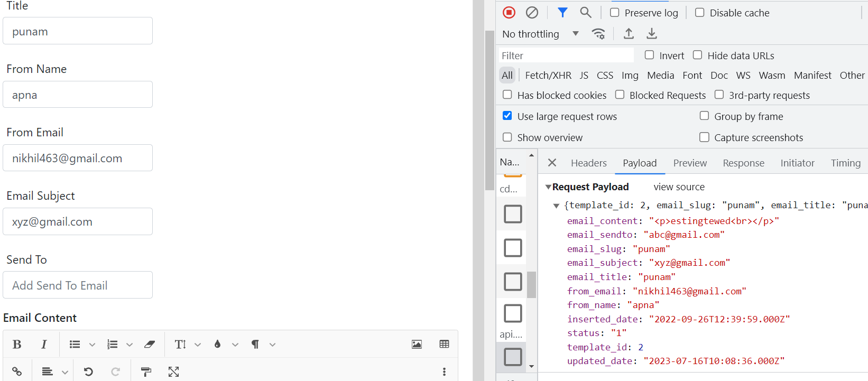Viewport: 868px width, 381px height.
Task: Filter requests by JS type
Action: pos(584,76)
